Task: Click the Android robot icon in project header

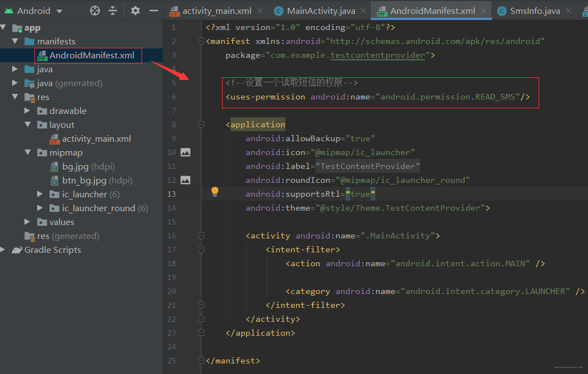Action: (x=9, y=11)
